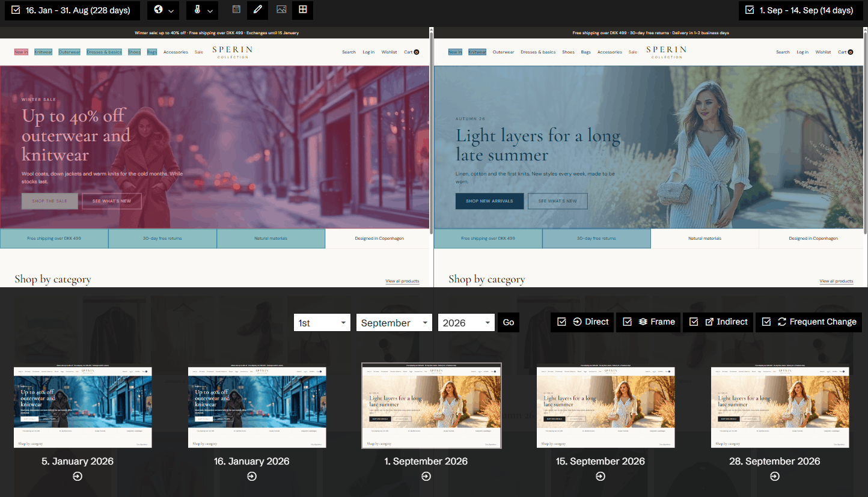Click the arrow icon under 1. September 2026

pos(426,477)
